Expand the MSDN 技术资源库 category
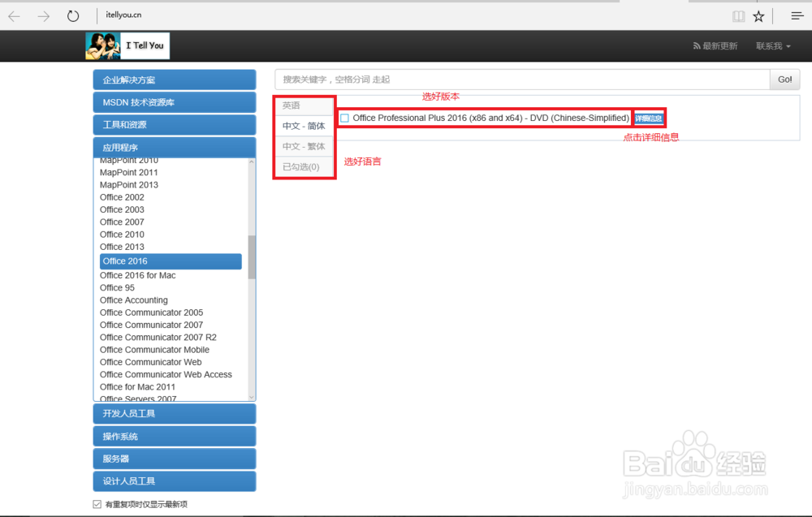This screenshot has height=517, width=812. (175, 102)
